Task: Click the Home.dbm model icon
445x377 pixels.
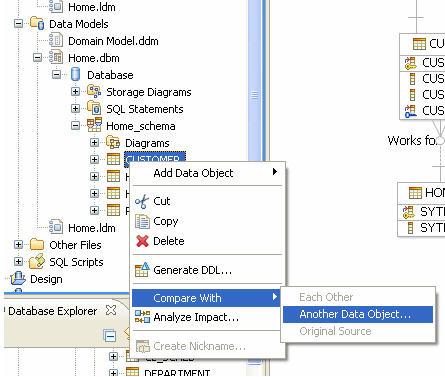Action: pos(56,57)
